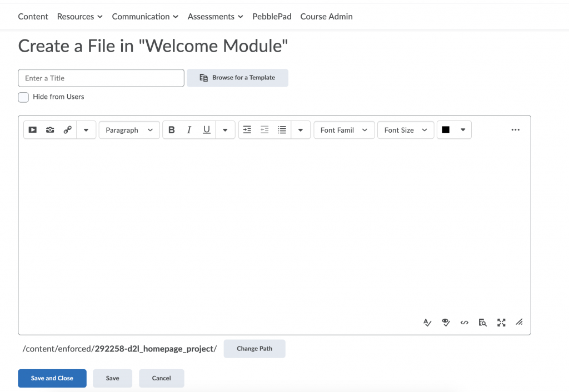This screenshot has width=569, height=392.
Task: Insert a Quicklink with the link icon
Action: pos(67,129)
